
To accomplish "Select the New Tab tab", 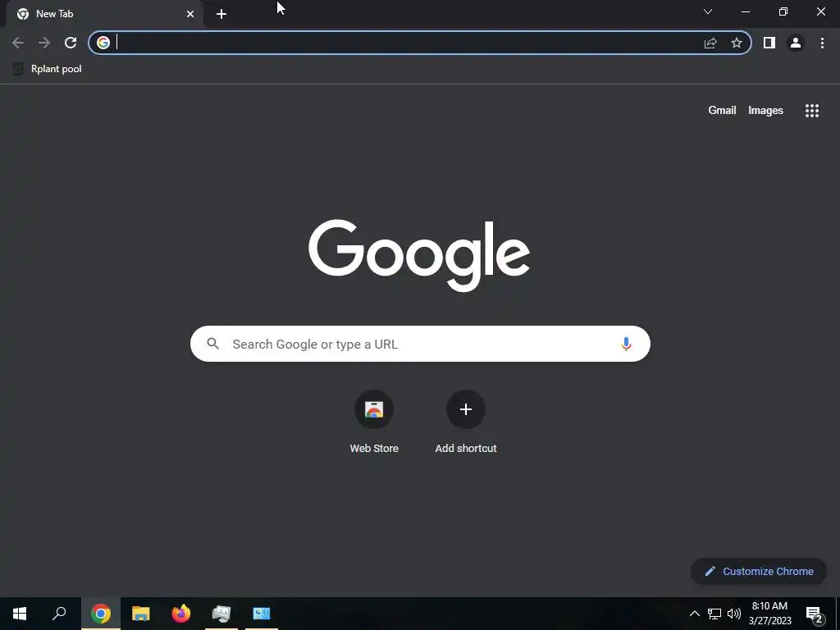I will click(x=104, y=14).
